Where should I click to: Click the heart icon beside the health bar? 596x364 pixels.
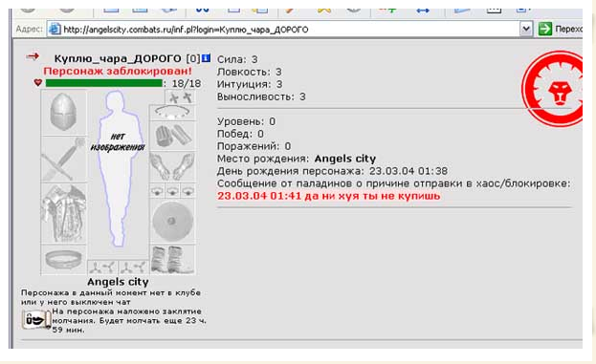37,82
